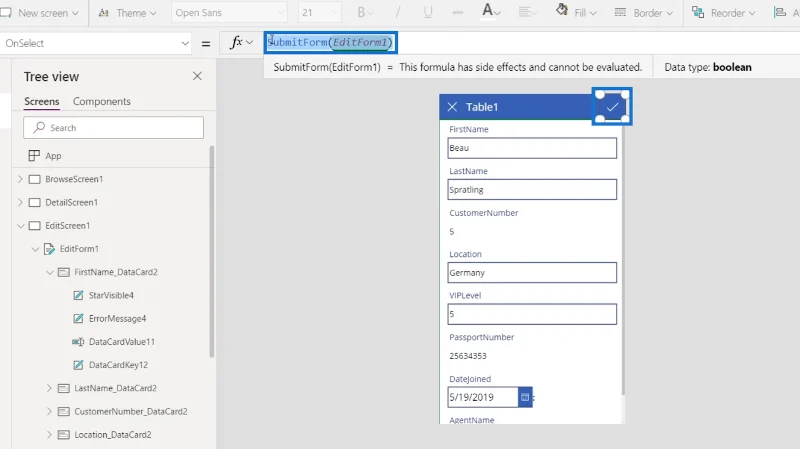Viewport: 800px width, 449px height.
Task: Click the fx formula button
Action: coord(241,43)
